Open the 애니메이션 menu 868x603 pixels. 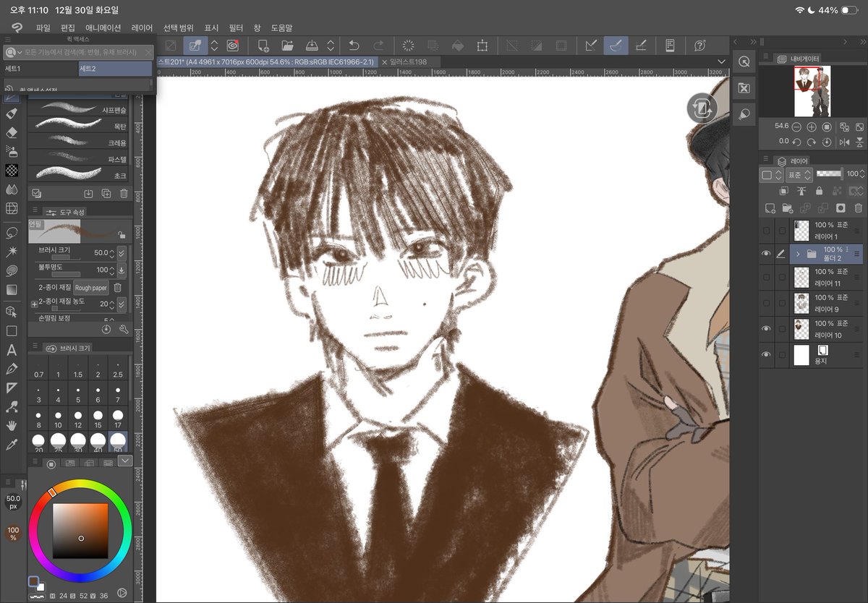(x=103, y=27)
